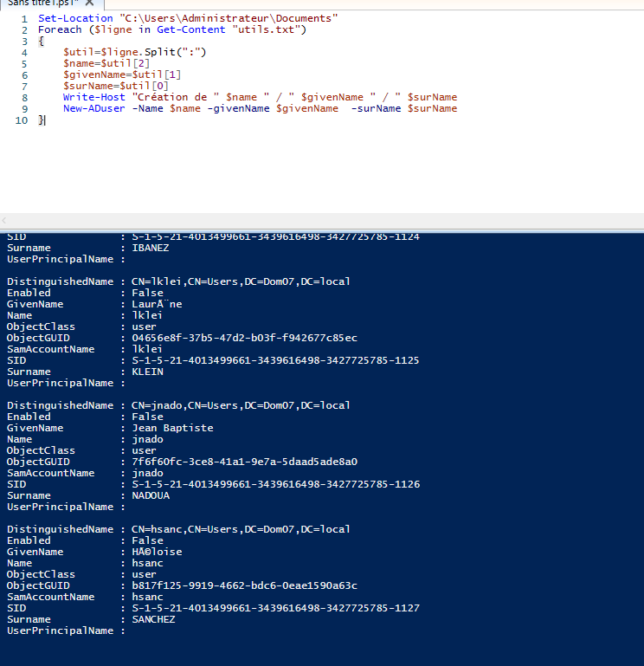Place cursor after closing brace on line 10
Screen dimensions: 644x666
(x=44, y=120)
